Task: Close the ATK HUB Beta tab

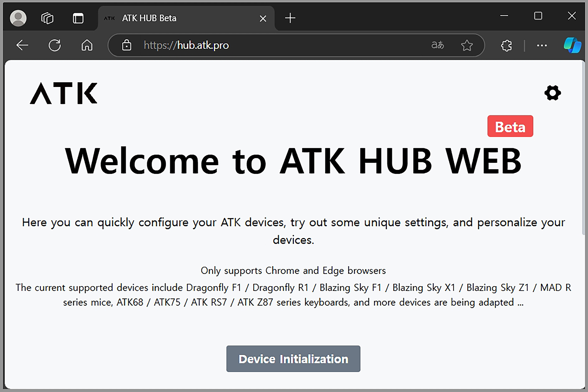Action: click(x=263, y=19)
